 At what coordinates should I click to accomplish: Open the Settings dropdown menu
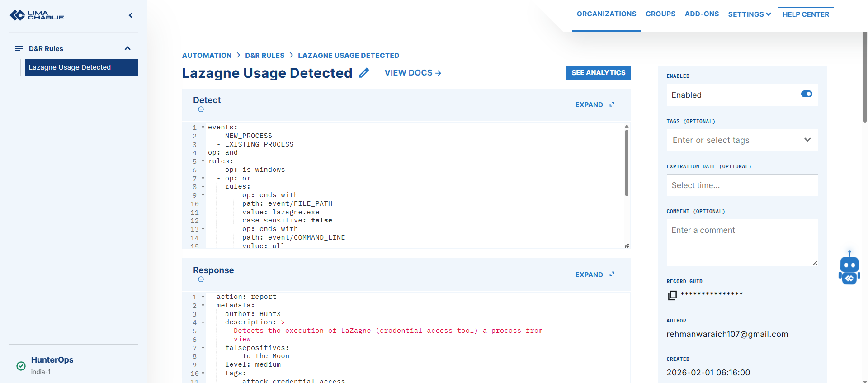coord(749,14)
